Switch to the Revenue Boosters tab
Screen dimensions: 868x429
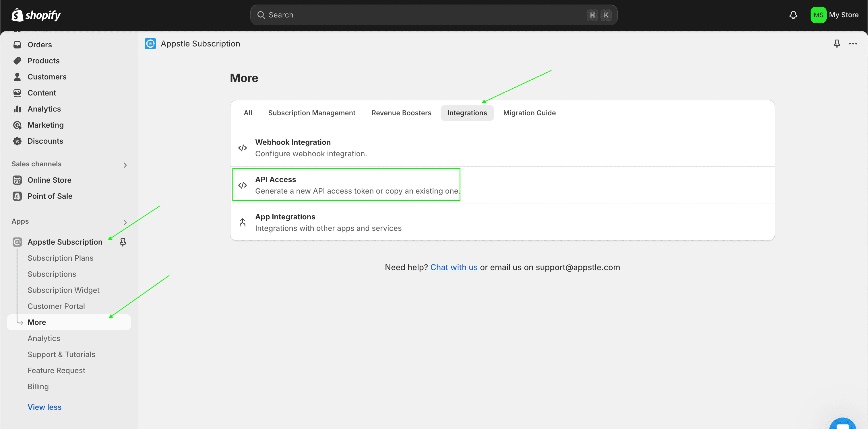click(401, 113)
